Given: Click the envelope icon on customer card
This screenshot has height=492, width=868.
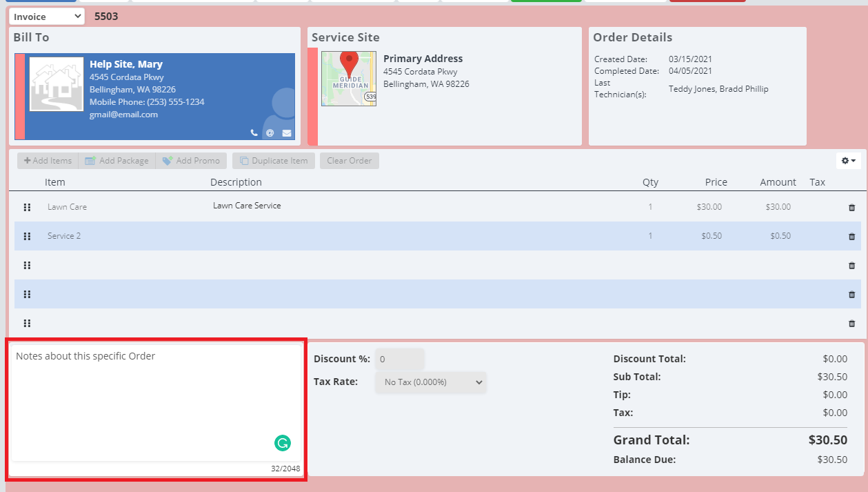Looking at the screenshot, I should [x=286, y=133].
